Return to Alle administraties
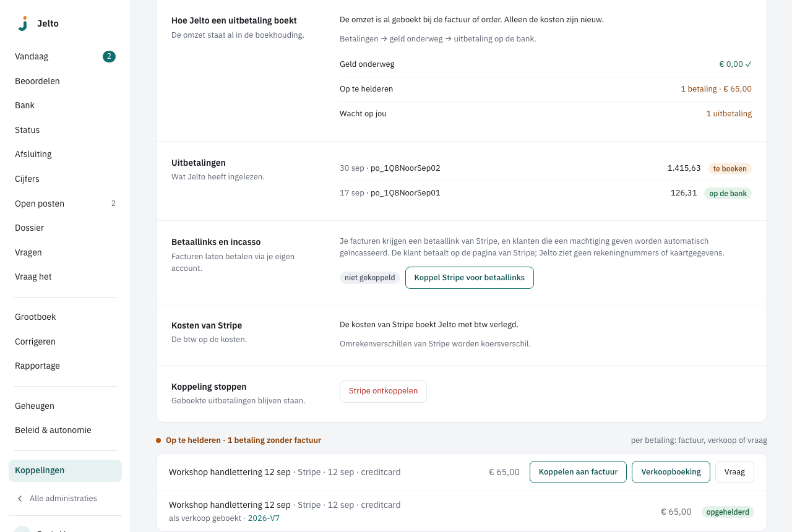This screenshot has height=532, width=792. click(63, 499)
